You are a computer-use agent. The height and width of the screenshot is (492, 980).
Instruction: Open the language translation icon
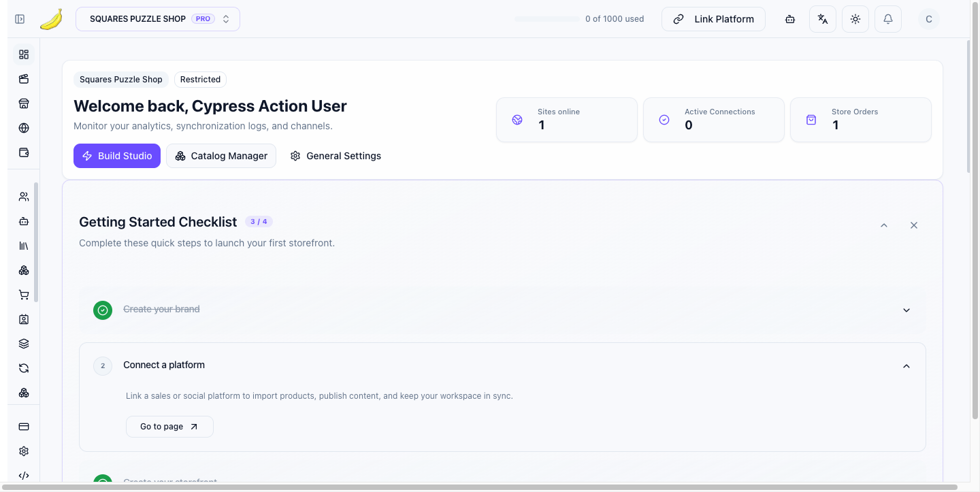(823, 19)
